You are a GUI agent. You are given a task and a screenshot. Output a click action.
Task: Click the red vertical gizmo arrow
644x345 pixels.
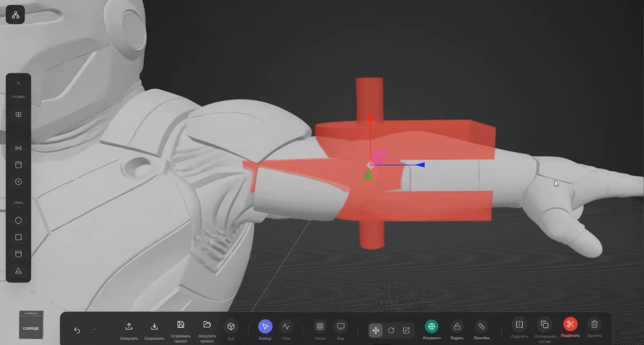[x=370, y=117]
